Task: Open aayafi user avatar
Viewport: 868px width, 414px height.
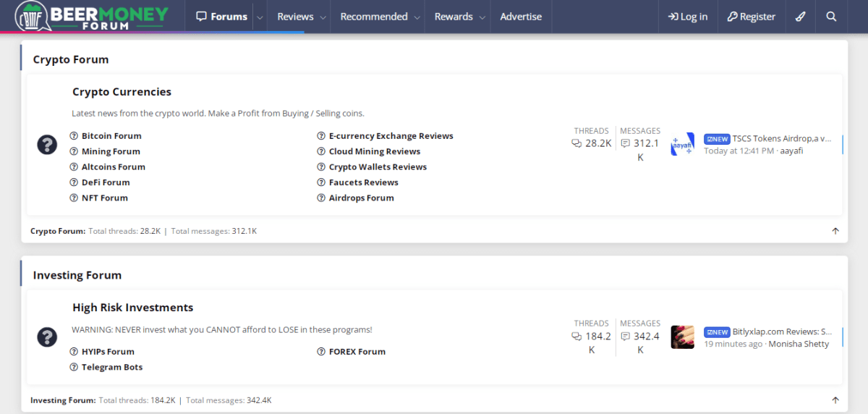Action: point(682,144)
